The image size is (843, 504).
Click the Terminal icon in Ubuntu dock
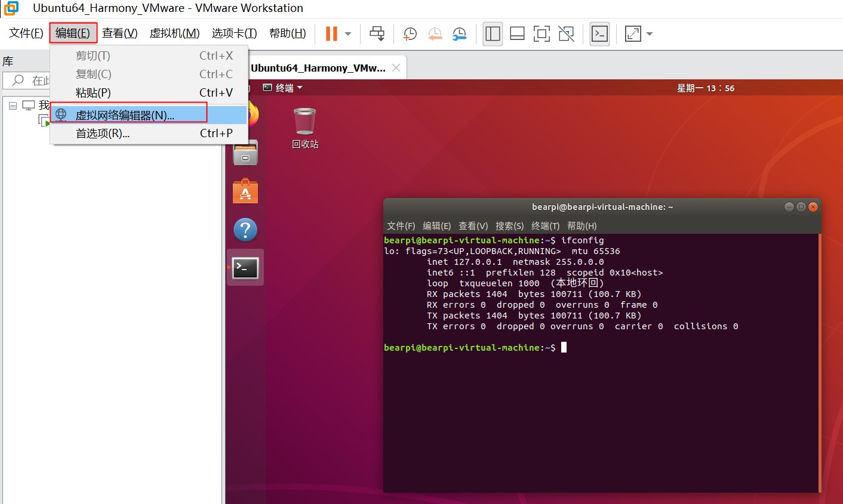coord(245,268)
